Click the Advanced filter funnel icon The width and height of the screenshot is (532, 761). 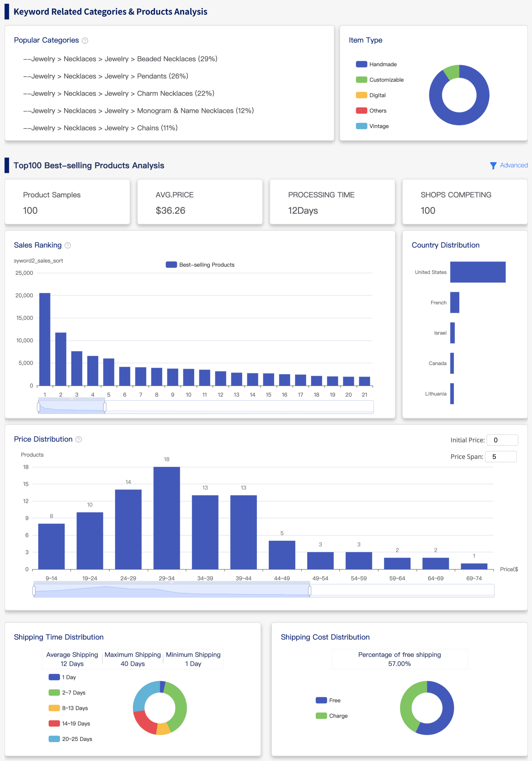(493, 165)
